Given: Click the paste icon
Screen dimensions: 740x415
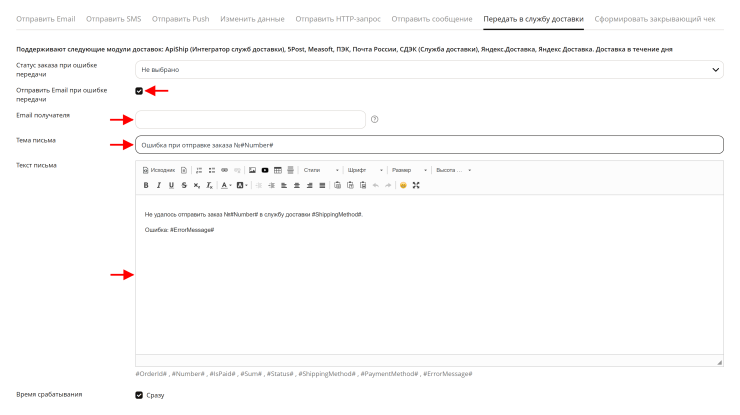Looking at the screenshot, I should pyautogui.click(x=337, y=185).
